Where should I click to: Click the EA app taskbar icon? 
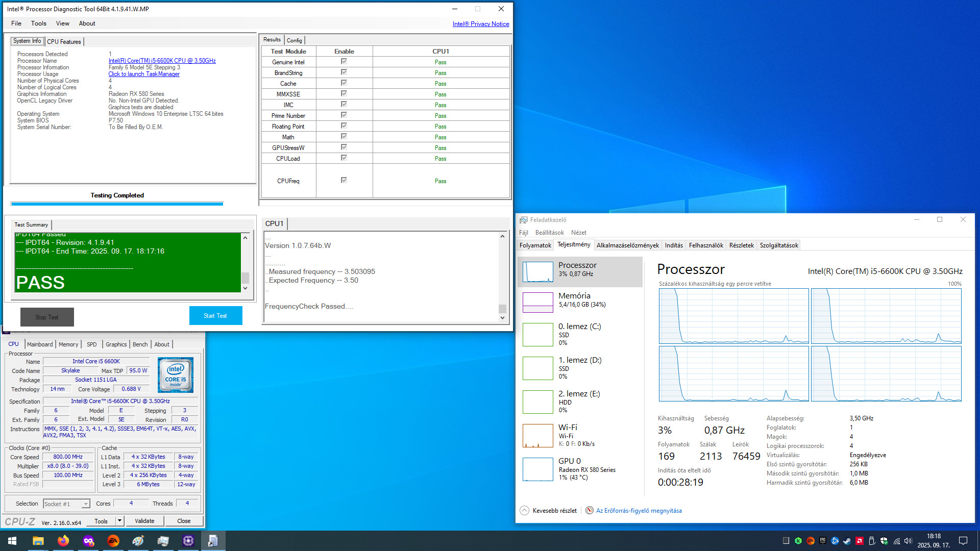pyautogui.click(x=113, y=541)
